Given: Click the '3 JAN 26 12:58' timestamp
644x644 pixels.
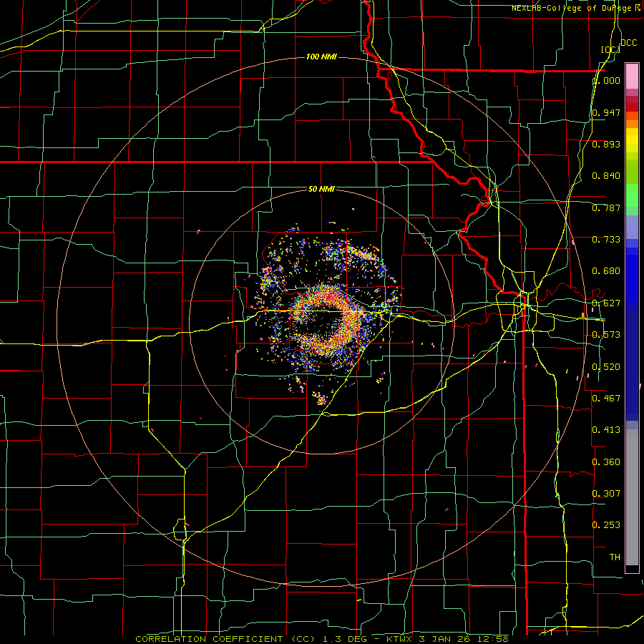Looking at the screenshot, I should pyautogui.click(x=463, y=639).
